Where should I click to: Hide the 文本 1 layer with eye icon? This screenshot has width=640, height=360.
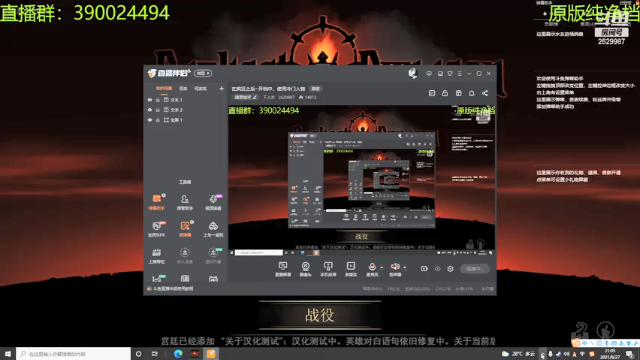pos(150,100)
